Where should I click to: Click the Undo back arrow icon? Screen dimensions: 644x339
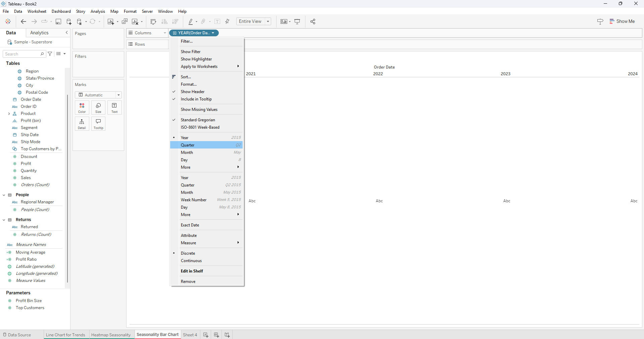click(x=23, y=22)
